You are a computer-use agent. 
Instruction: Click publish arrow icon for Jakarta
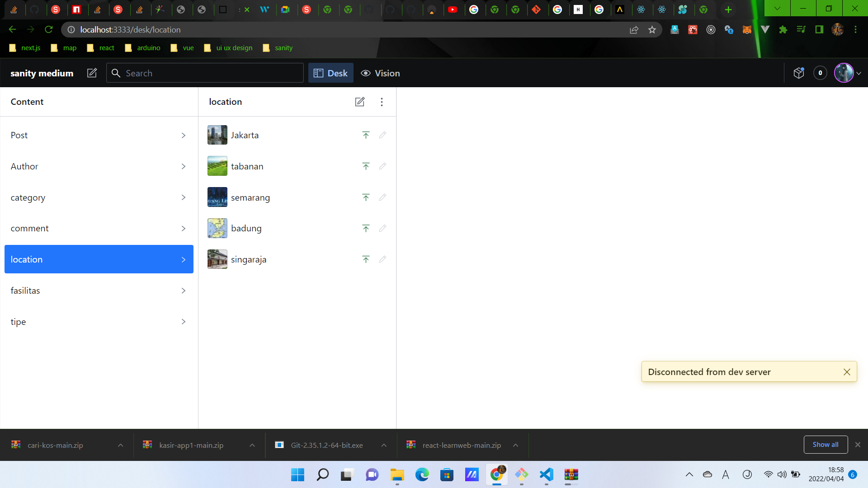(x=366, y=135)
